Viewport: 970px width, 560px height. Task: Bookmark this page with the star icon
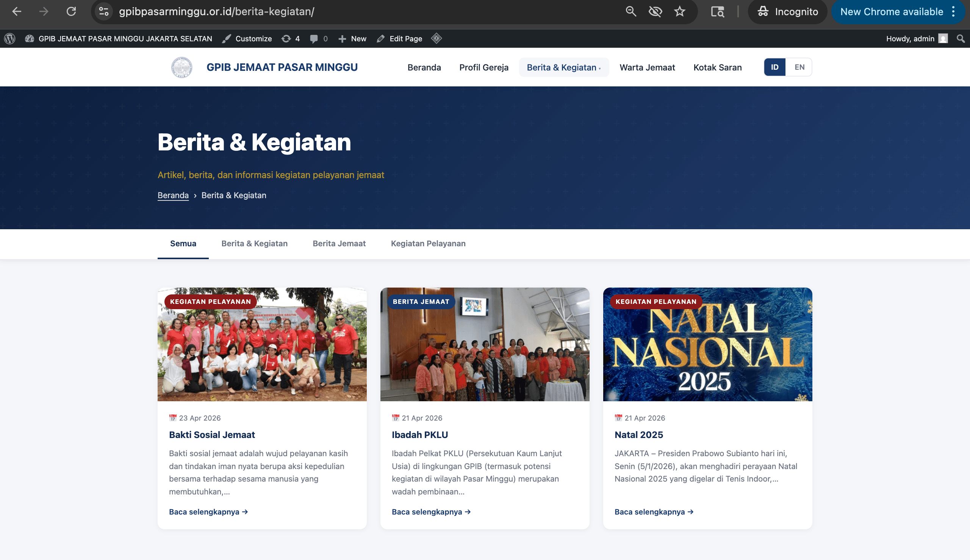(x=680, y=11)
